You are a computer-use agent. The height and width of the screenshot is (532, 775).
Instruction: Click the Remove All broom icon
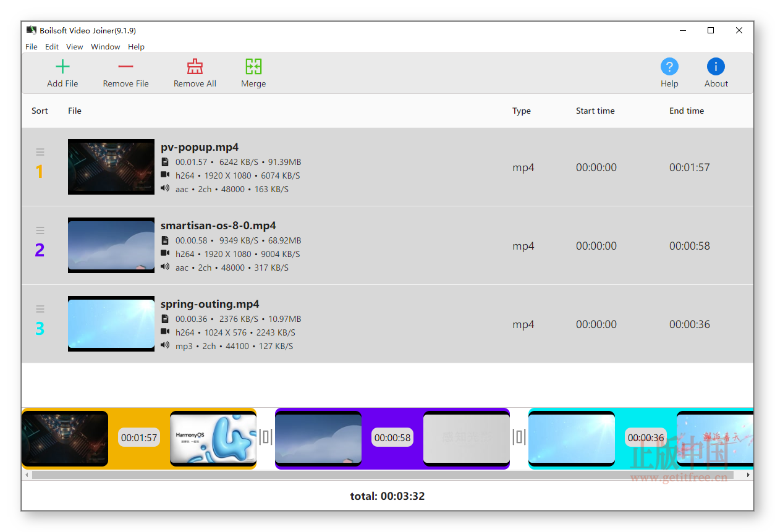[195, 67]
